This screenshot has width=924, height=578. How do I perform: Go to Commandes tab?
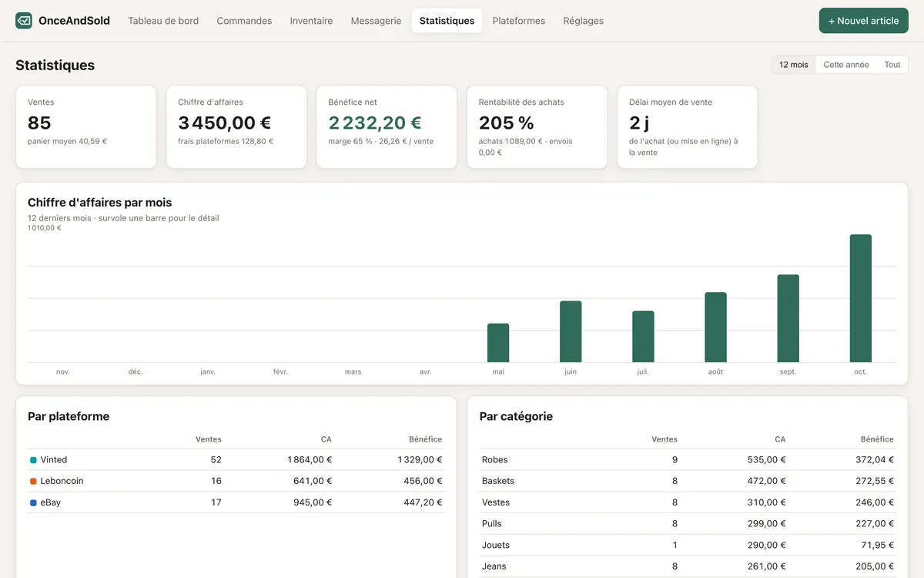point(244,21)
